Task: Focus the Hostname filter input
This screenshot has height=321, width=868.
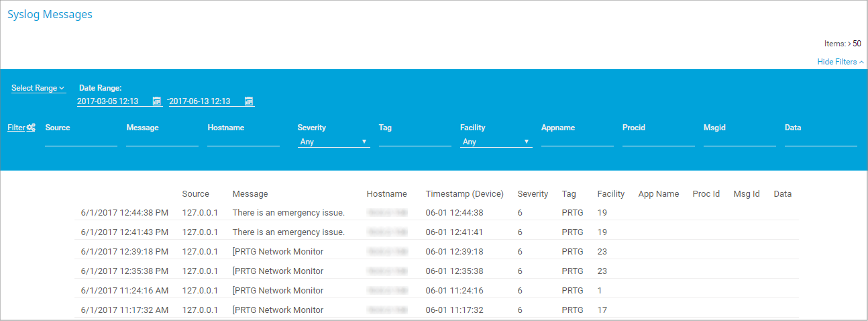Action: pyautogui.click(x=243, y=141)
